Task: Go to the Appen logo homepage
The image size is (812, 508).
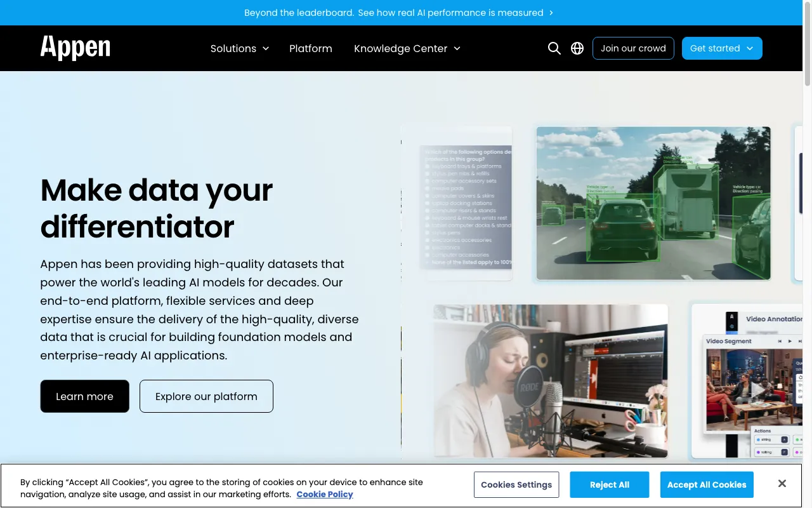Action: click(75, 48)
